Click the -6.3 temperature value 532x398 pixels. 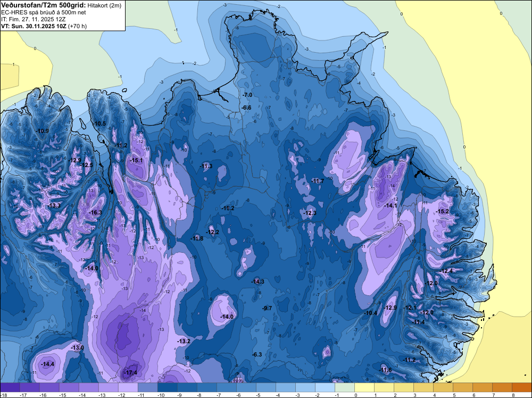[x=257, y=354]
